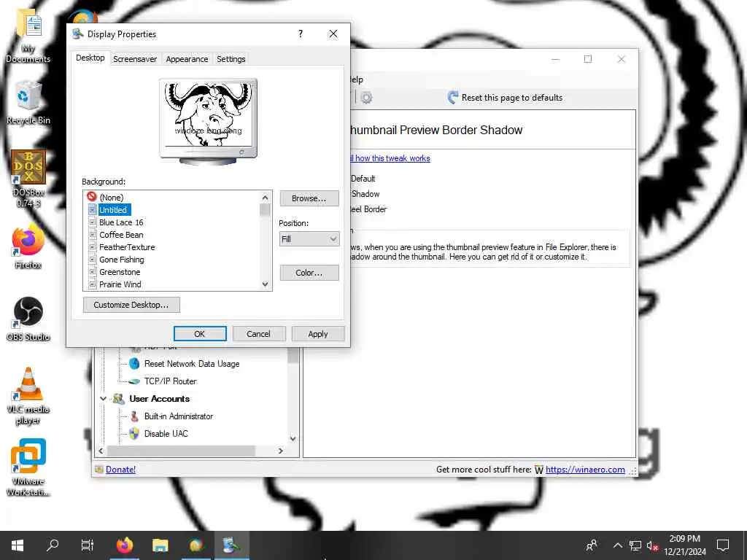
Task: Open the https://winaero.com link
Action: 585,470
